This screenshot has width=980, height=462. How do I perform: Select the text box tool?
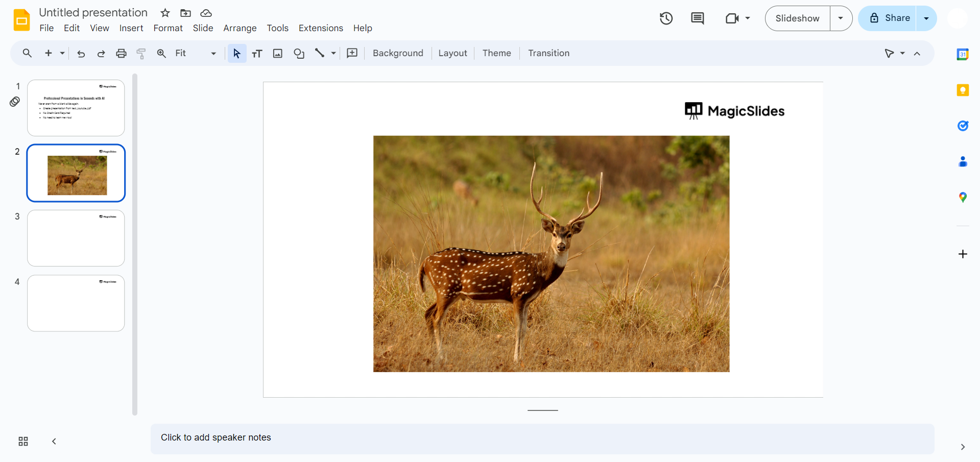[257, 53]
